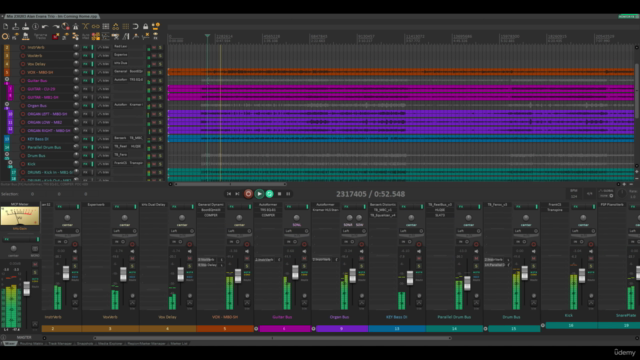Screen dimensions: 640x360
Task: Solo the Guitar Bus track
Action: pos(160,81)
